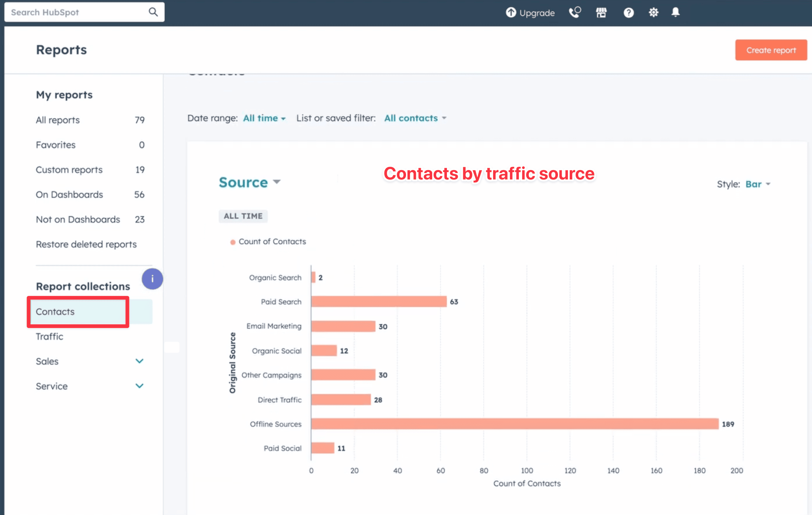Open Restore deleted reports
This screenshot has height=515, width=812.
86,244
